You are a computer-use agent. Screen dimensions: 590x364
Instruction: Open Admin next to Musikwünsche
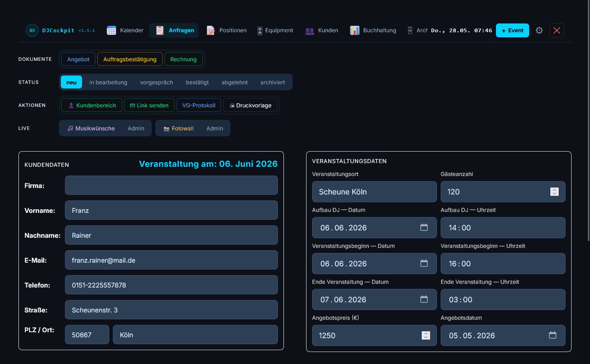coord(136,128)
